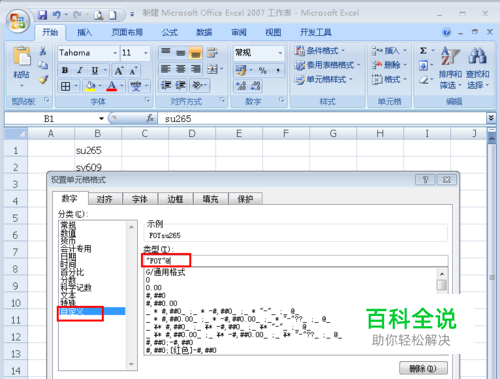This screenshot has height=379, width=500.
Task: Expand Cell Styles menu
Action: click(x=323, y=79)
